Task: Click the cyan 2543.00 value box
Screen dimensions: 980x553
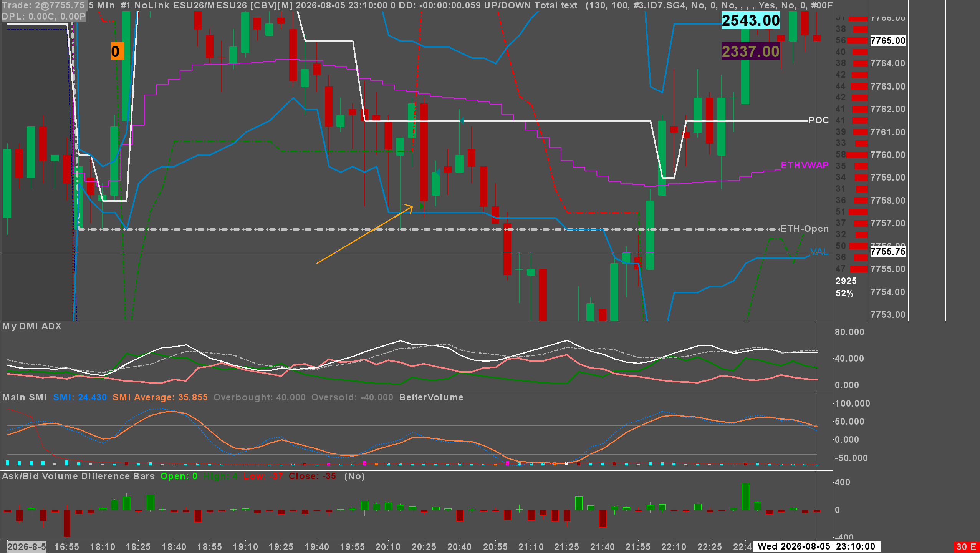Action: pyautogui.click(x=751, y=20)
